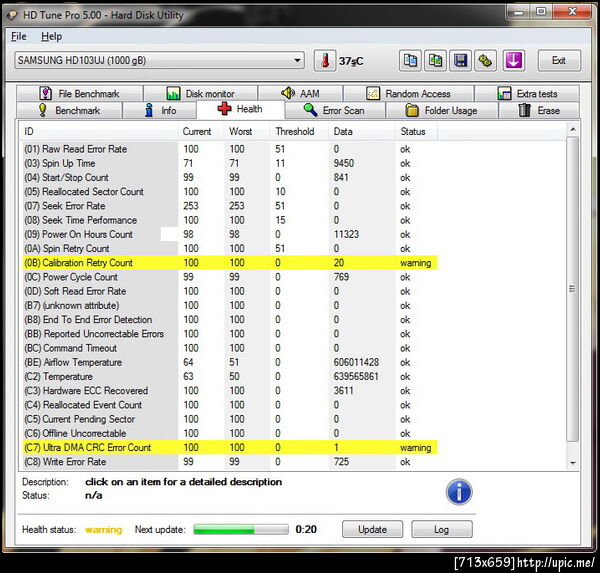The image size is (600, 573).
Task: Click the scrollbar up arrow
Action: tap(572, 130)
